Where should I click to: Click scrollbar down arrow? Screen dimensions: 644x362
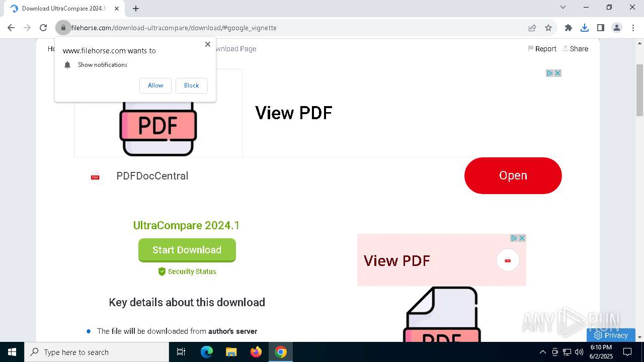[x=639, y=337]
